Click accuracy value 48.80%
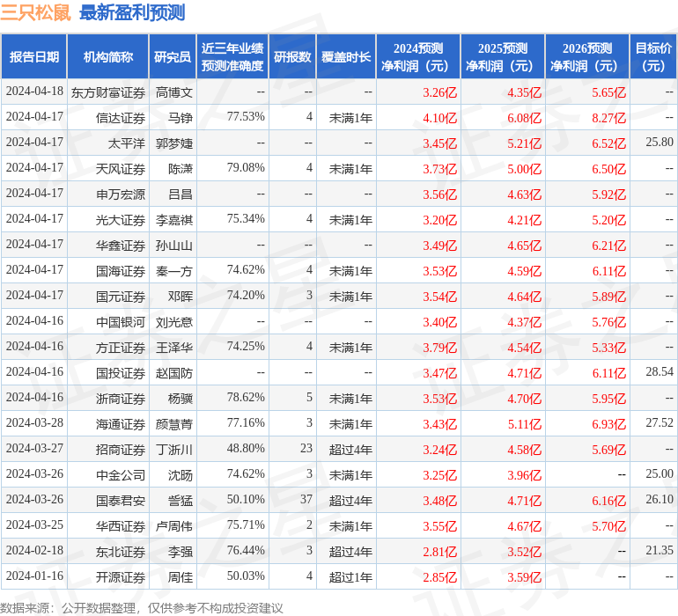The height and width of the screenshot is (616, 678). pos(246,448)
